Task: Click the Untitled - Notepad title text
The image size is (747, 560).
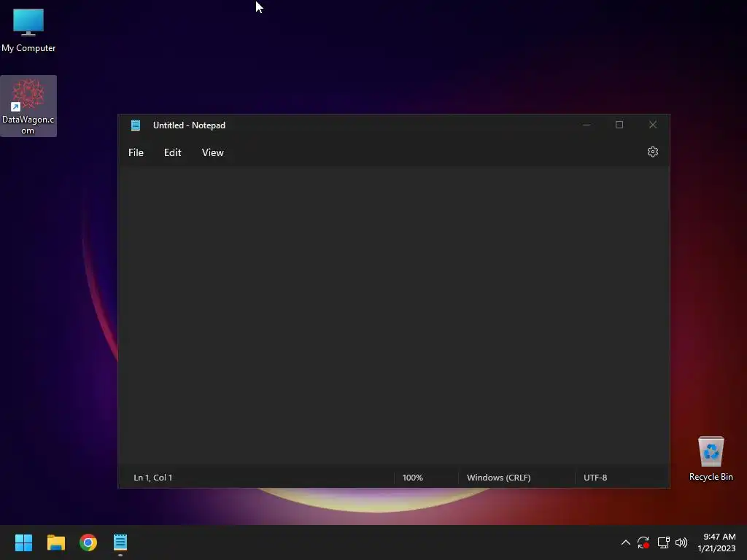Action: click(189, 125)
